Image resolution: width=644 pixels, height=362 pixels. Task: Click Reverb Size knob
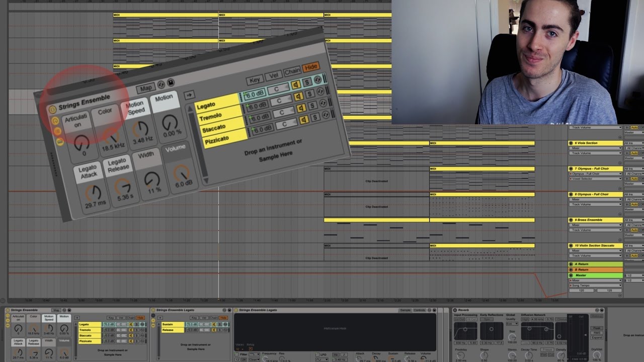click(512, 337)
